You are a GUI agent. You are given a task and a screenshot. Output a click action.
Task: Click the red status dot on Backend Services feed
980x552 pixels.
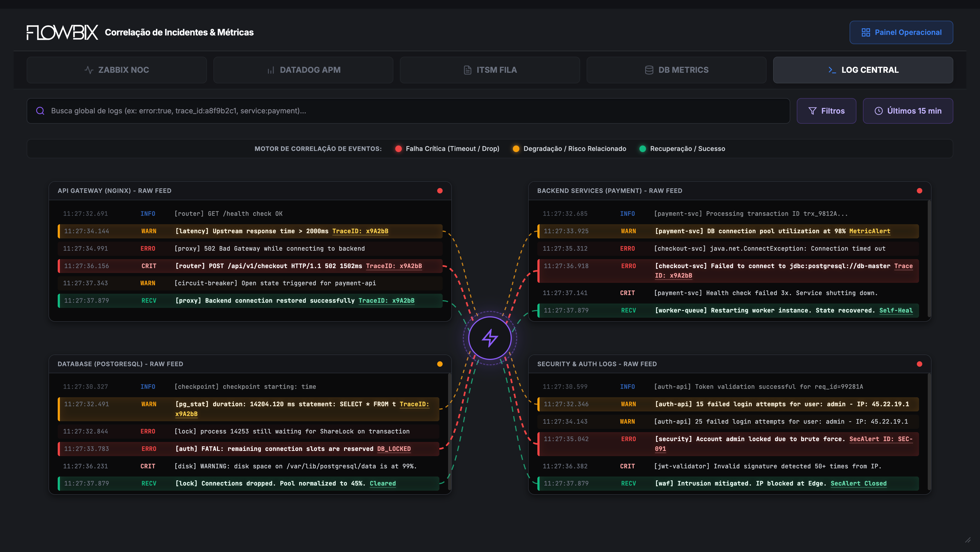pyautogui.click(x=920, y=191)
